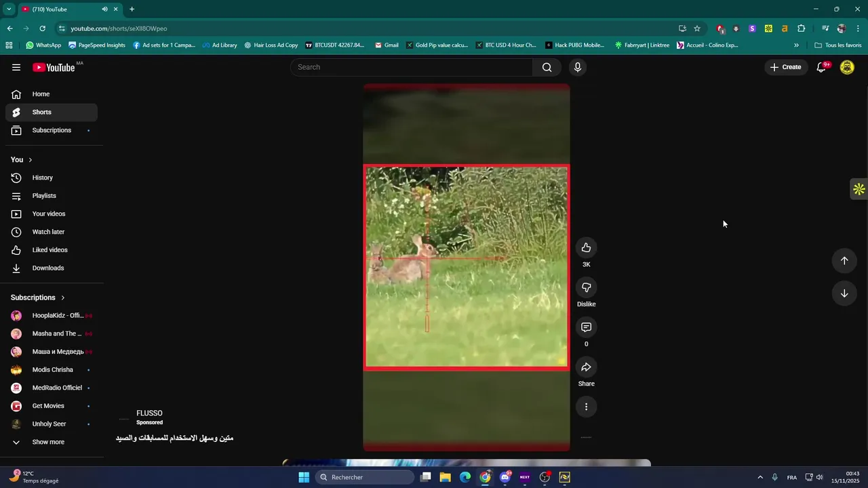Screen dimensions: 868x488
Task: Click the taskbar Rechercher search box
Action: click(x=365, y=477)
